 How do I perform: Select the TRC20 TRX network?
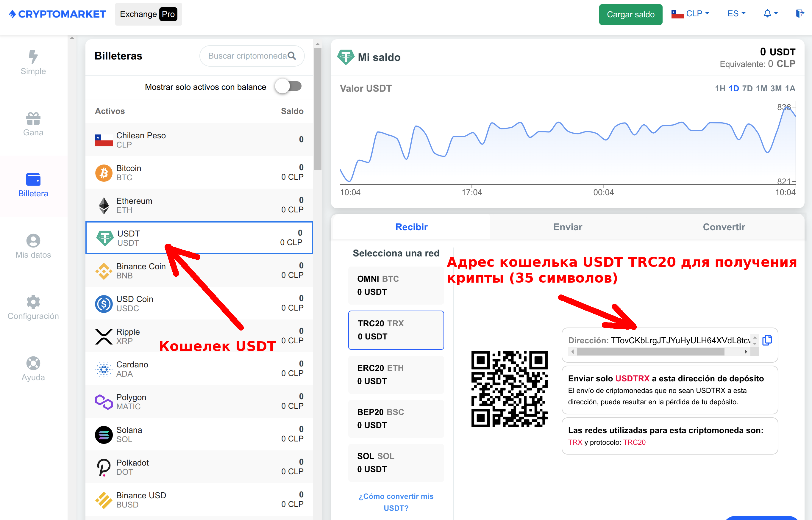pyautogui.click(x=396, y=330)
